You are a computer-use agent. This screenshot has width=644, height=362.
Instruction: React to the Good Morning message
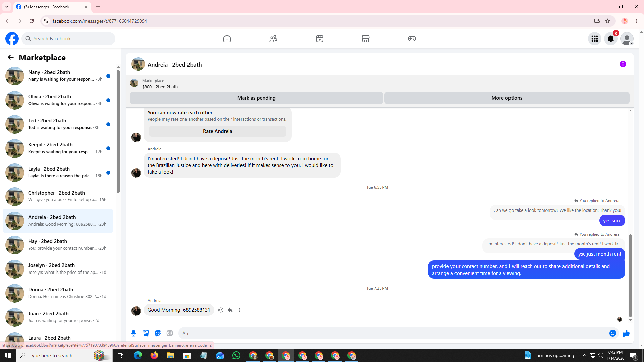point(221,310)
